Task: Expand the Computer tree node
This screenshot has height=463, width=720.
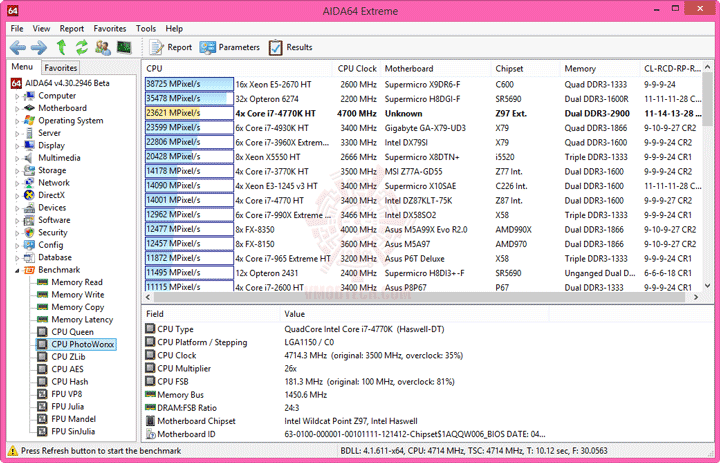Action: 17,96
